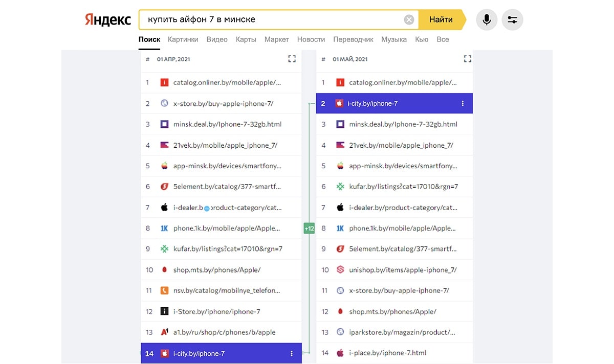Click the Найти search button
Viewport: 614px width, 364px height.
[441, 20]
